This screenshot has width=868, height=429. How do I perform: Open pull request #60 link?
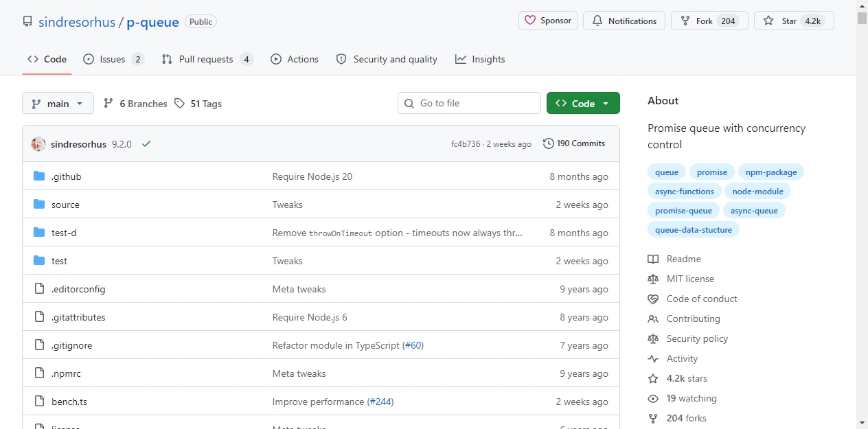coord(413,345)
